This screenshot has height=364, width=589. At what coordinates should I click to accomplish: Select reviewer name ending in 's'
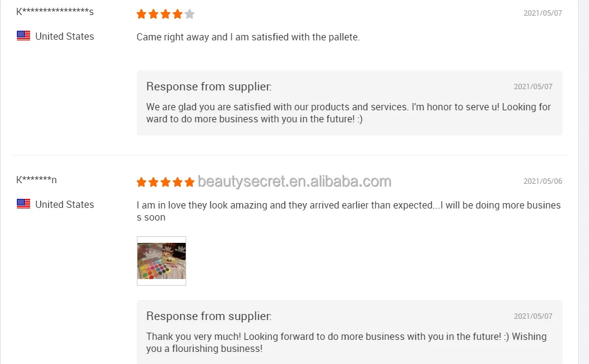point(55,11)
